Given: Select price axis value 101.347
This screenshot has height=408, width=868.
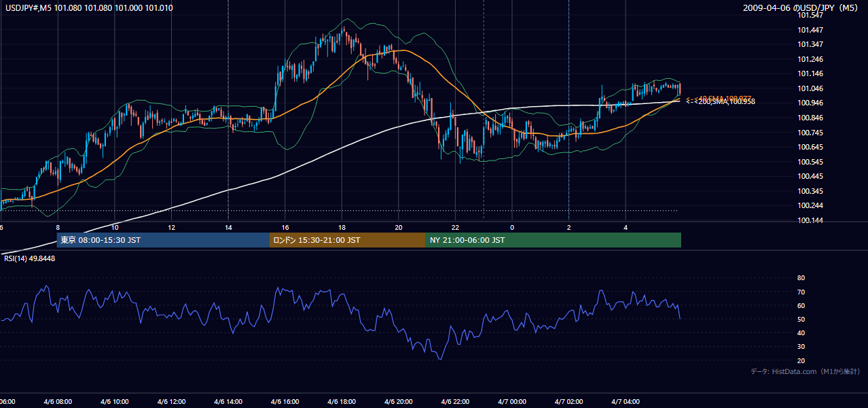Looking at the screenshot, I should (810, 44).
